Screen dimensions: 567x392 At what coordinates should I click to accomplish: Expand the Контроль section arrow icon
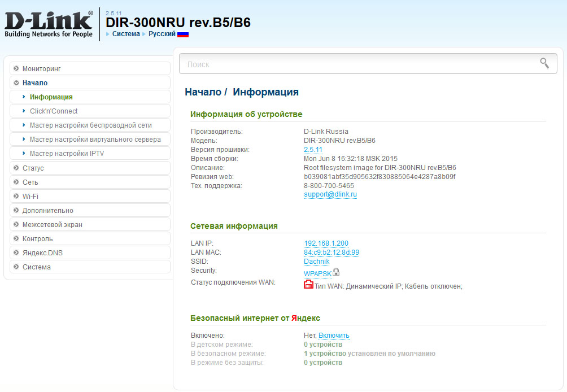[x=16, y=238]
